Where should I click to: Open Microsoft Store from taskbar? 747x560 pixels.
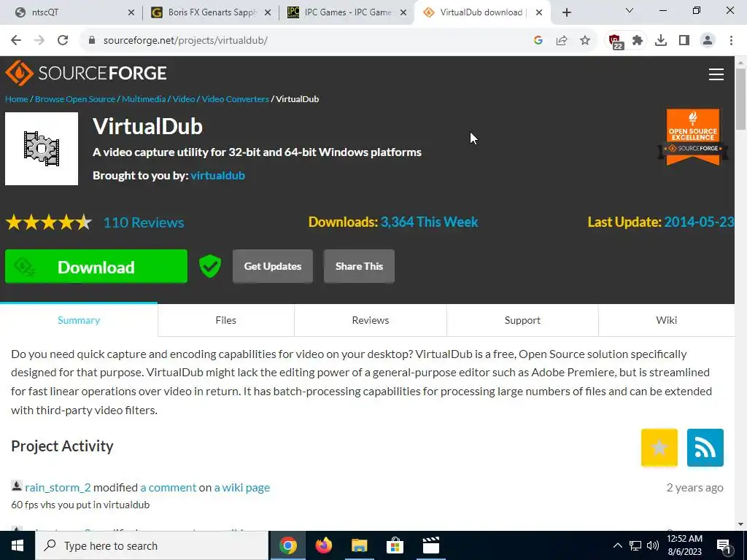click(395, 545)
